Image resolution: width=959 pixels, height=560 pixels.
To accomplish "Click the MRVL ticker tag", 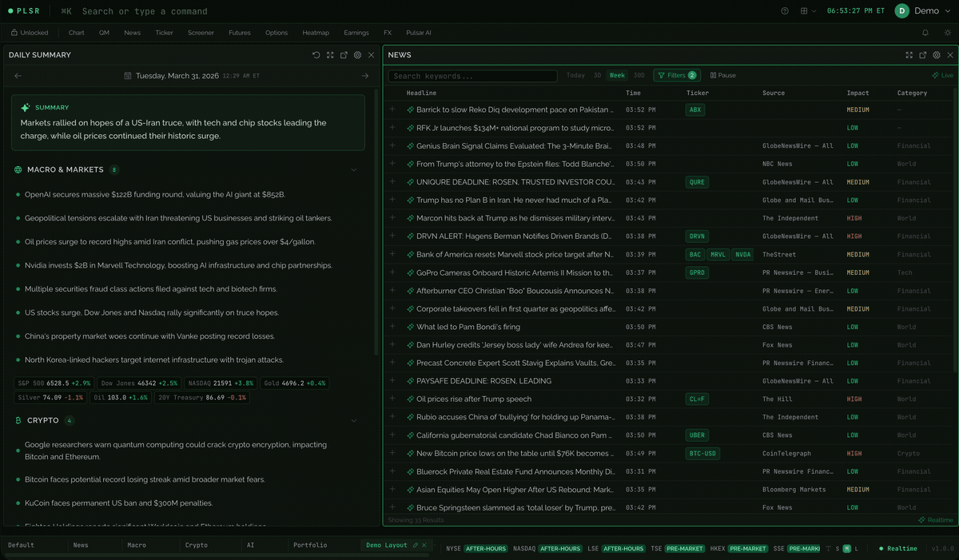I will tap(718, 255).
